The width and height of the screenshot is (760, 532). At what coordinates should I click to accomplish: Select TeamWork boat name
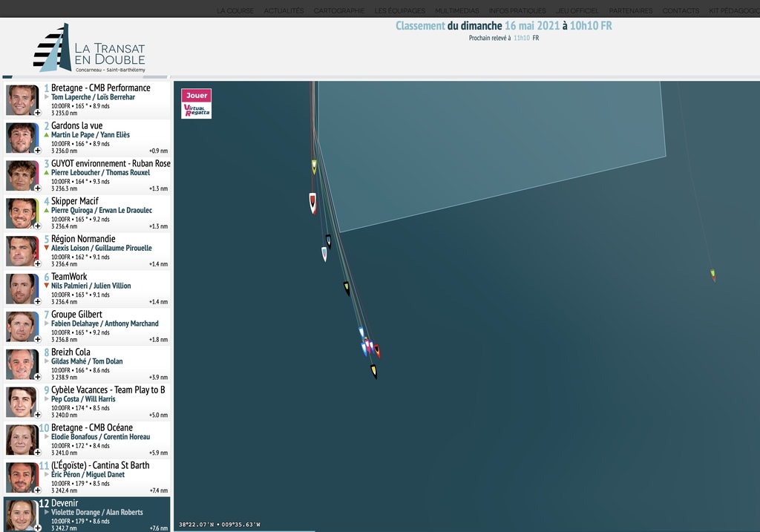click(69, 277)
